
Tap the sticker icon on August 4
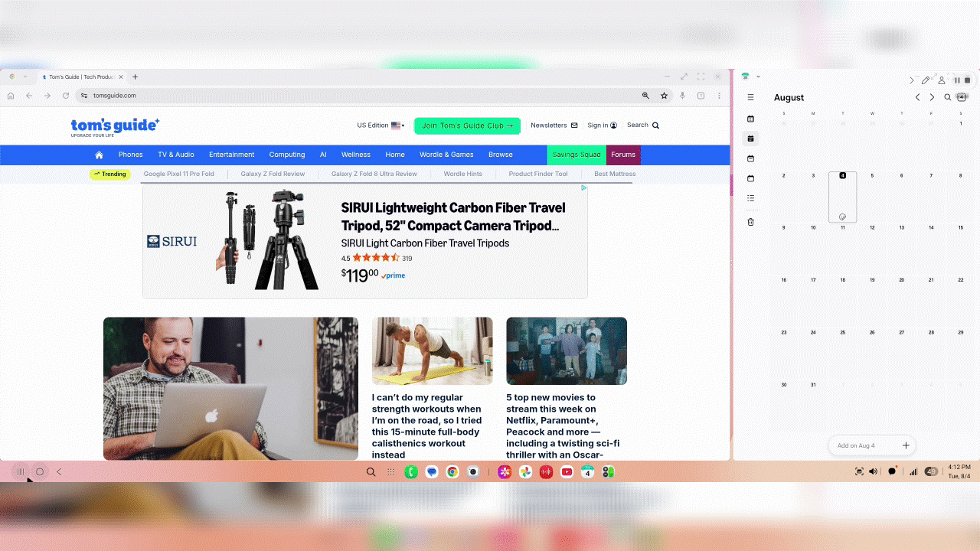click(x=842, y=217)
